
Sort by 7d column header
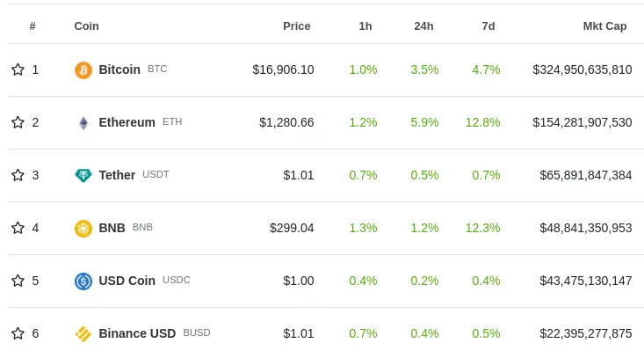click(x=488, y=26)
